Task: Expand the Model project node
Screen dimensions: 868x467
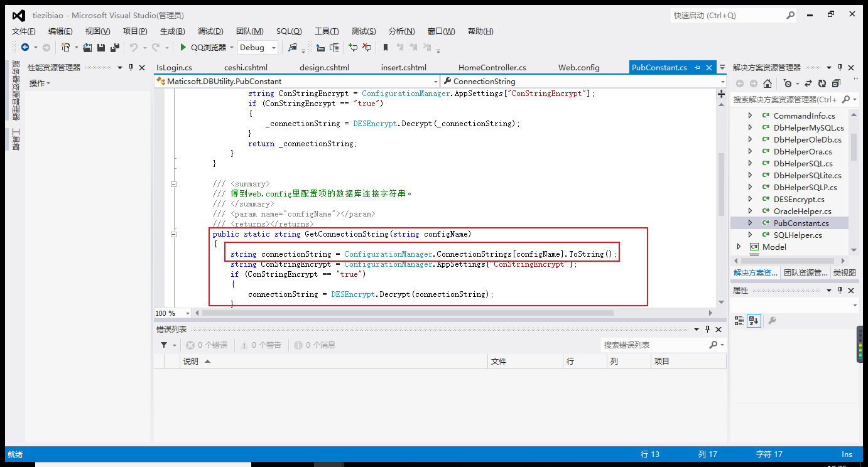Action: click(x=738, y=247)
